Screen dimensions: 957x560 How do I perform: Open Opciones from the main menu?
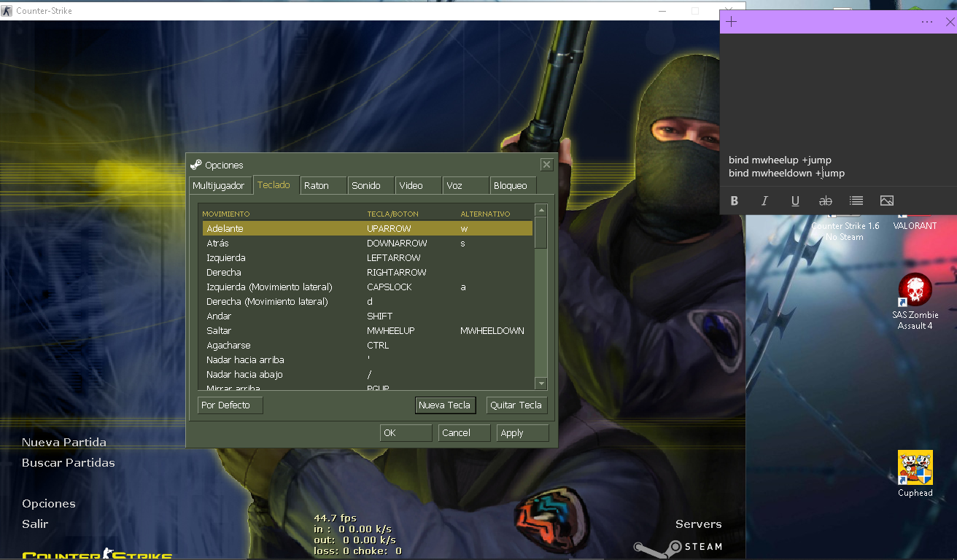pos(49,504)
